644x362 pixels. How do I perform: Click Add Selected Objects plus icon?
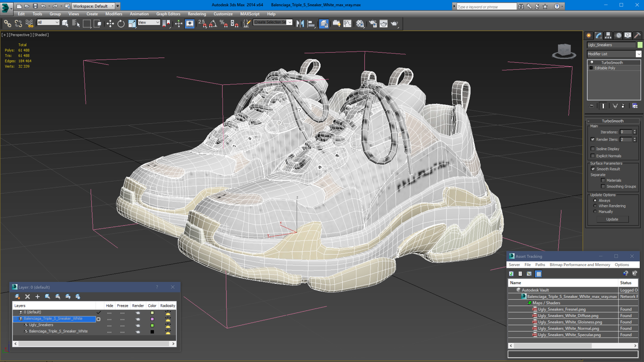point(38,296)
